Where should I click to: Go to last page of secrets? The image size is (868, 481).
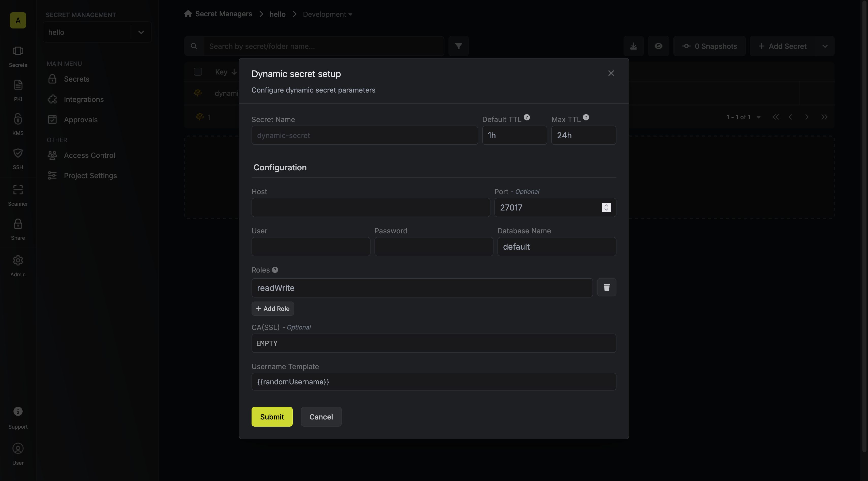click(x=824, y=117)
